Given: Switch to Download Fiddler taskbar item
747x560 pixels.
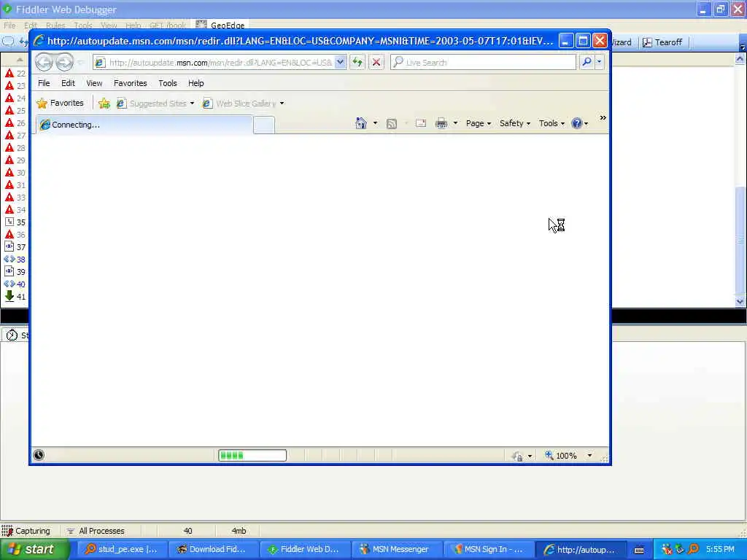Looking at the screenshot, I should [213, 549].
